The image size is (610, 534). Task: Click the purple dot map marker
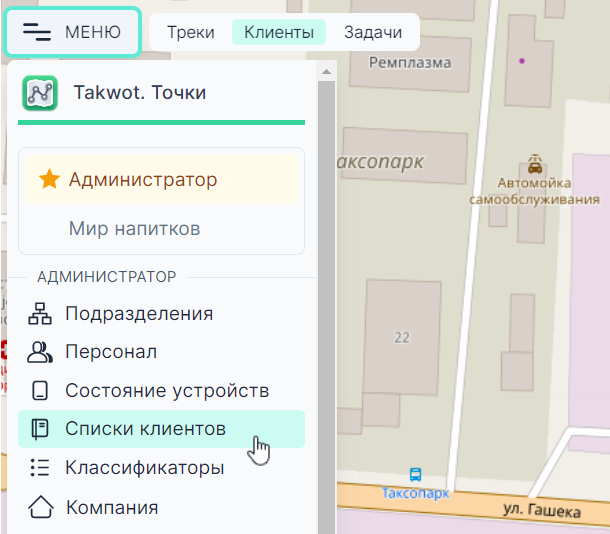pos(522,61)
